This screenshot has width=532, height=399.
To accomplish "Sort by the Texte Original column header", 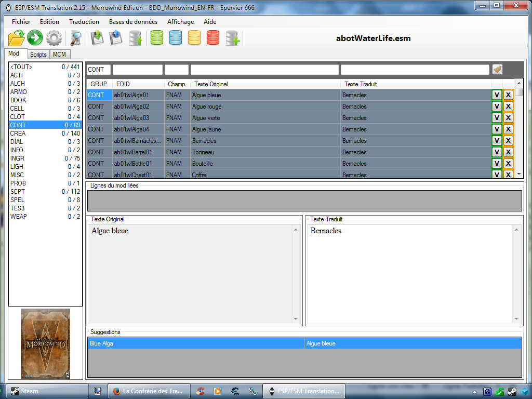I will 265,84.
